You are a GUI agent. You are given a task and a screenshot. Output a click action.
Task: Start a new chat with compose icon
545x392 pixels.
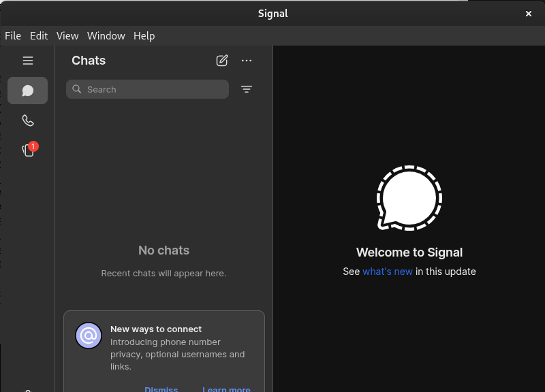(x=222, y=61)
